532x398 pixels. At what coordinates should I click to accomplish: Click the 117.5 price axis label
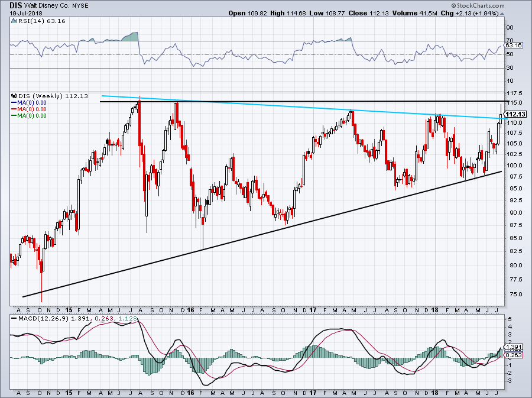[x=514, y=93]
